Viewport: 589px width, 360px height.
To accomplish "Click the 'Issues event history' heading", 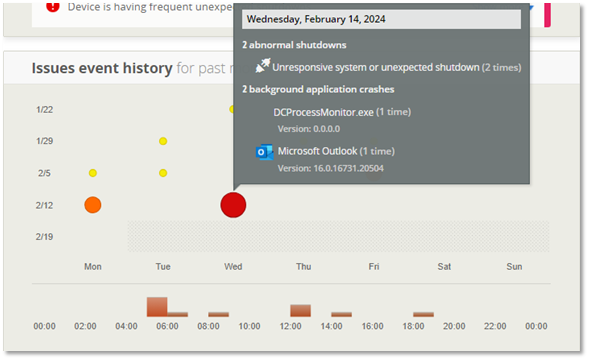I will 102,68.
